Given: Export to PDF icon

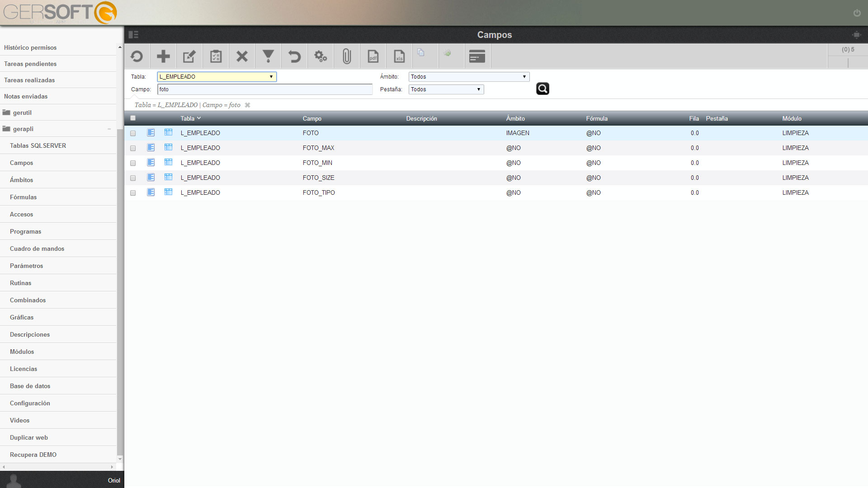Looking at the screenshot, I should pos(373,56).
